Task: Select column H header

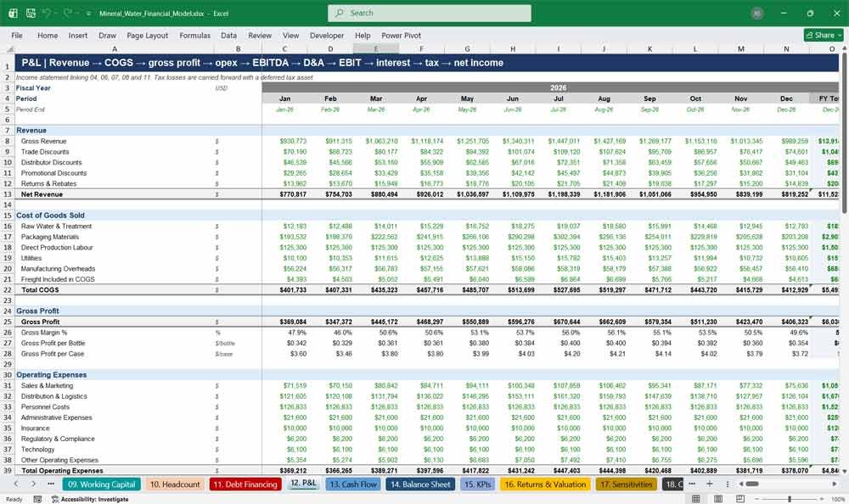Action: tap(513, 48)
